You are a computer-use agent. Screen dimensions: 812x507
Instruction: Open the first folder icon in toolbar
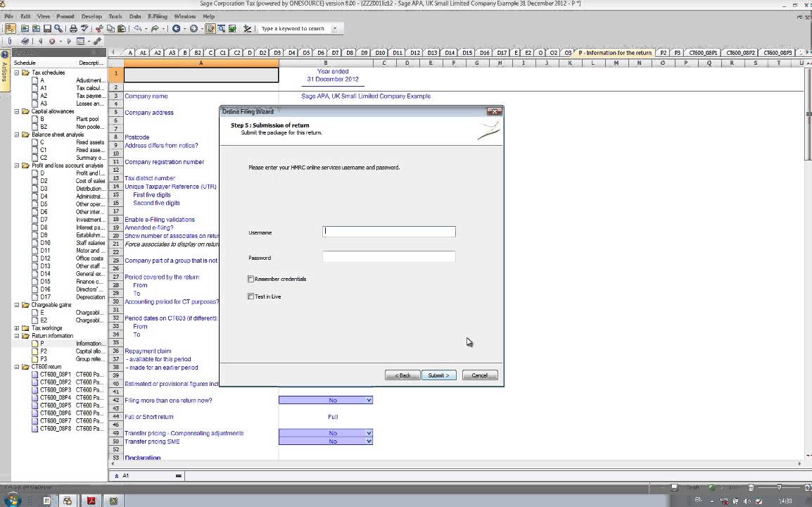click(25, 28)
